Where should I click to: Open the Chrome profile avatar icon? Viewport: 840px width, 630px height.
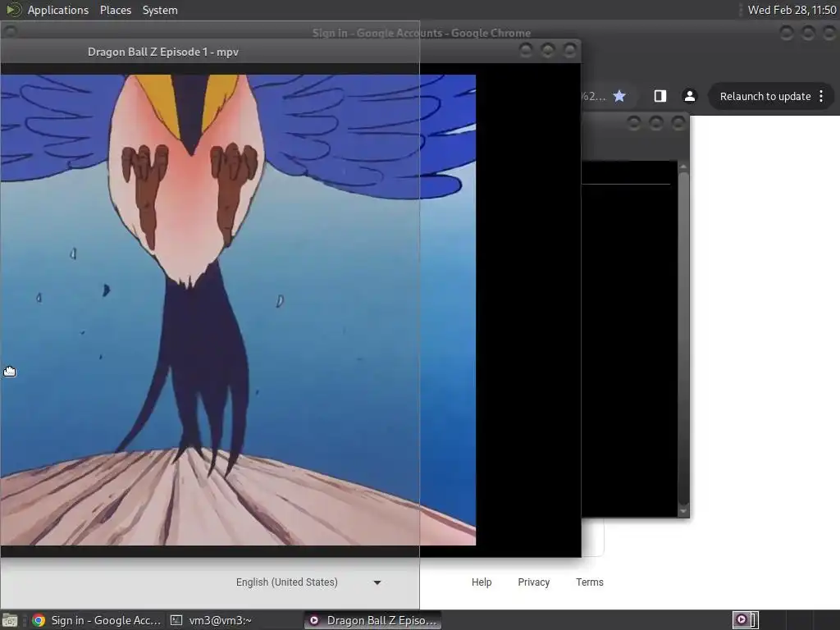689,96
